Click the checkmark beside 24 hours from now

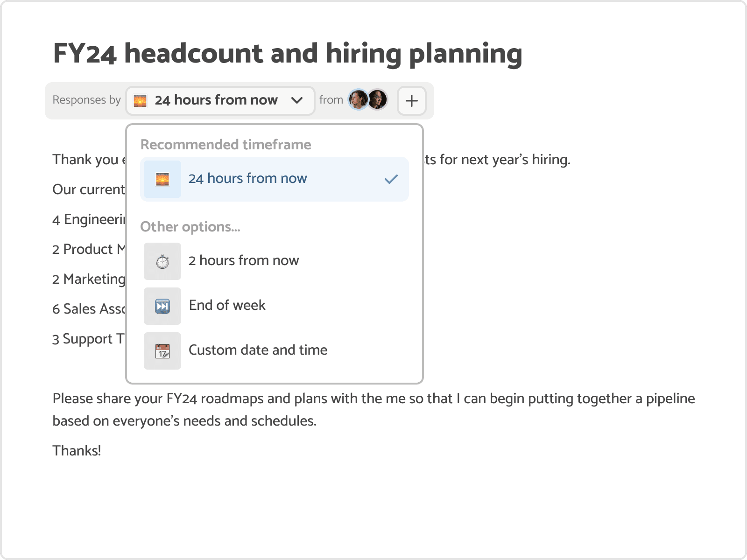click(391, 179)
